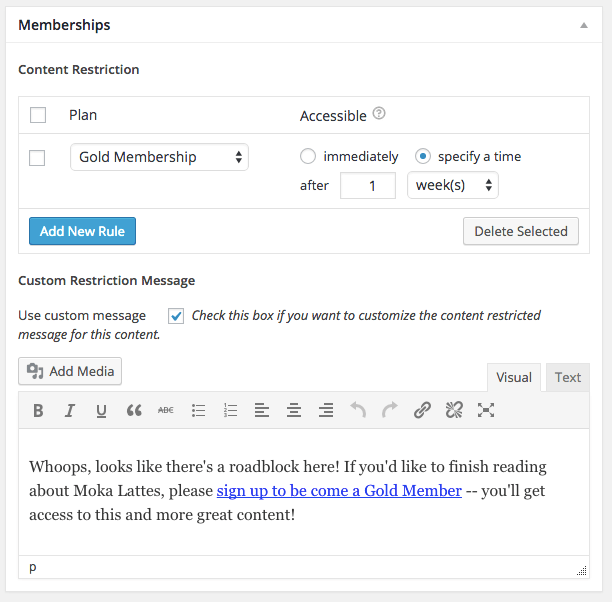The width and height of the screenshot is (612, 602).
Task: Insert a blockquote in the message
Action: tap(134, 410)
